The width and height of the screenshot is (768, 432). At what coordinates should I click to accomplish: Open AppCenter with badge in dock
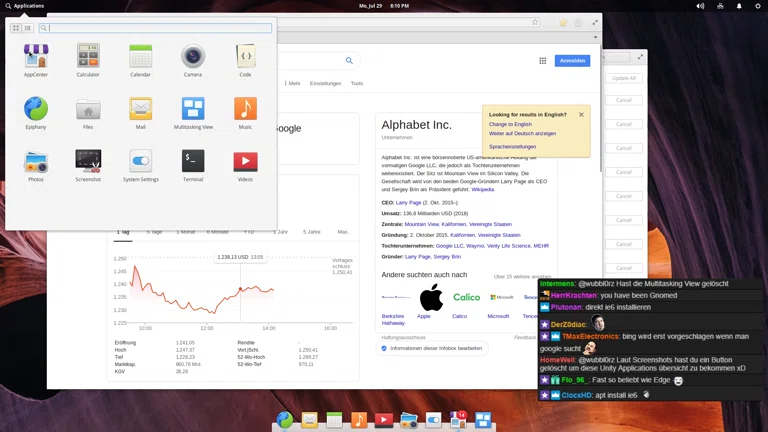point(458,420)
